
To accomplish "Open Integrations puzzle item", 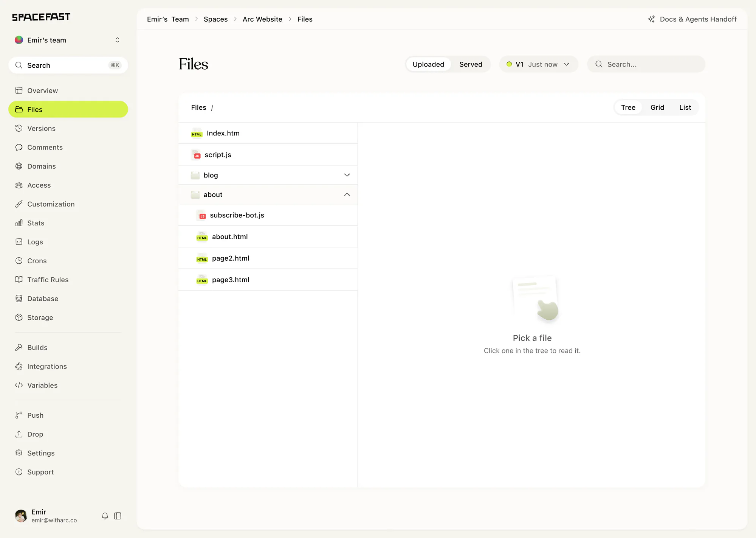I will pos(68,366).
